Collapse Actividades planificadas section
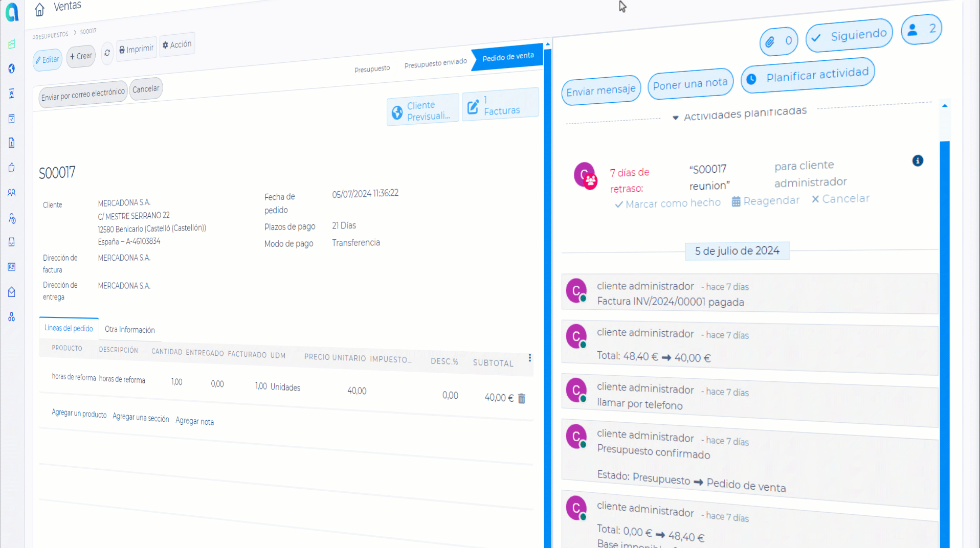This screenshot has width=980, height=548. point(675,118)
